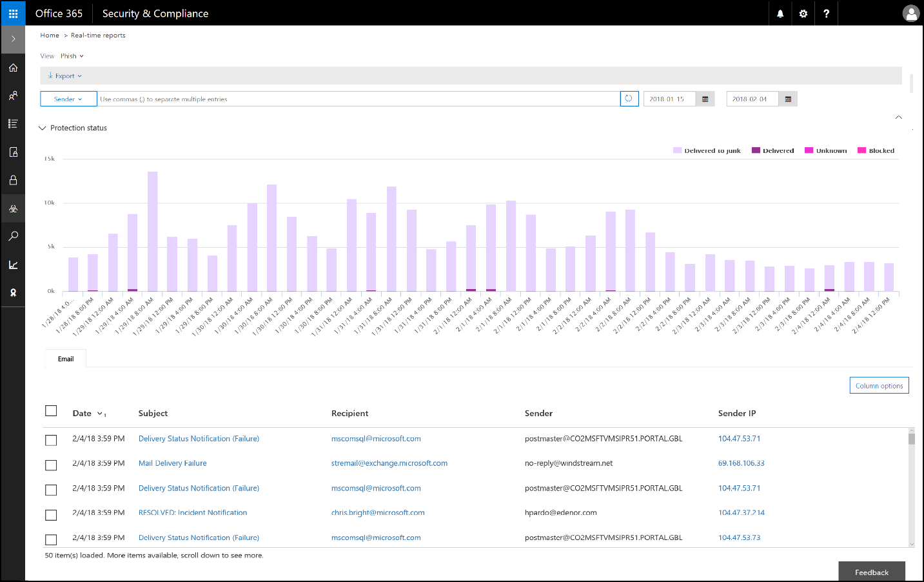Image resolution: width=924 pixels, height=582 pixels.
Task: Open the Export menu
Action: (64, 75)
